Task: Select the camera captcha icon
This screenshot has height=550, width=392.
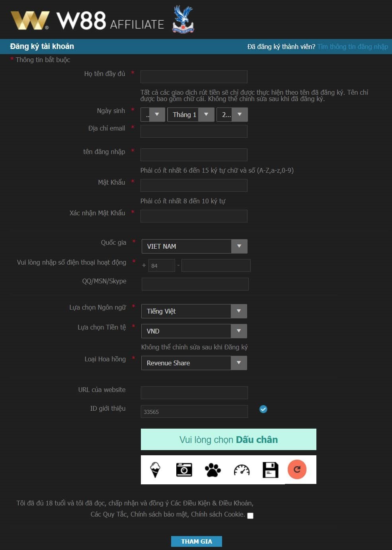Action: (x=184, y=470)
